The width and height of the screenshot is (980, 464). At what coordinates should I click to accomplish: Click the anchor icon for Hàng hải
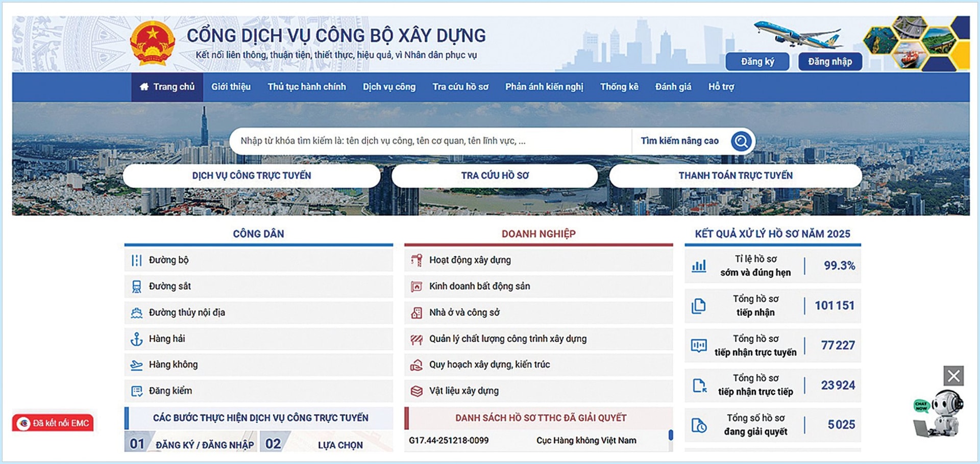(137, 339)
